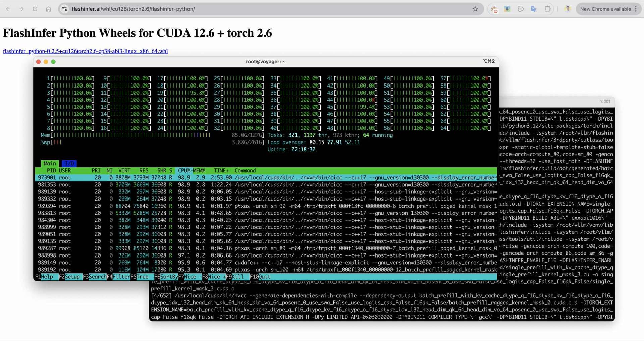
Task: Click the reload page icon
Action: pos(35,9)
